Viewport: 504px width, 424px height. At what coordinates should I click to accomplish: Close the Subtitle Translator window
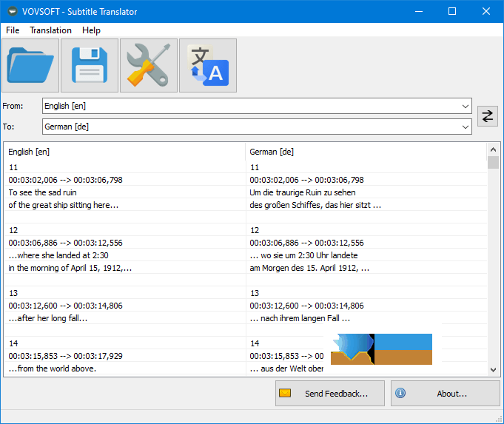tap(486, 12)
